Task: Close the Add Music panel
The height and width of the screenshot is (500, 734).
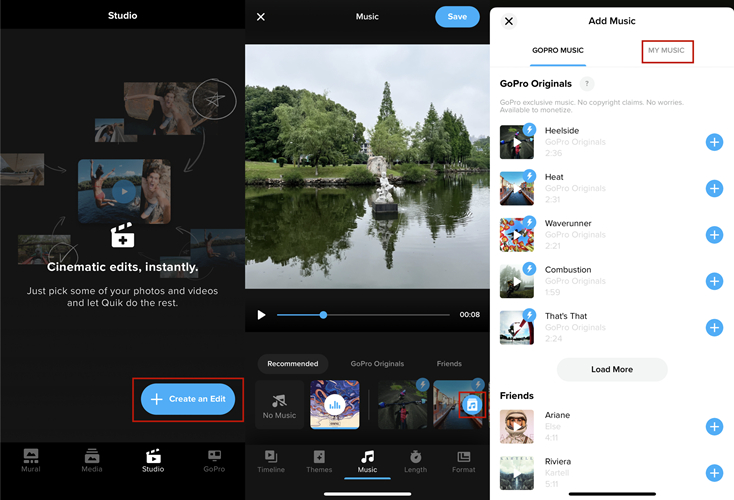Action: 509,22
